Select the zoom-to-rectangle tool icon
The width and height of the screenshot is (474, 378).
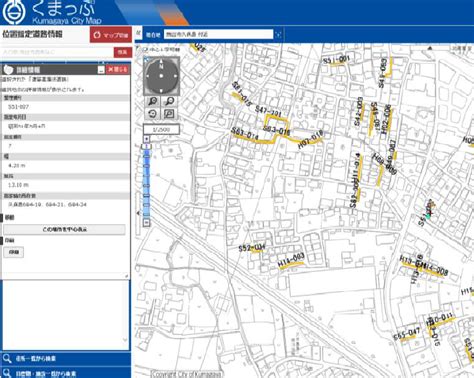point(170,114)
